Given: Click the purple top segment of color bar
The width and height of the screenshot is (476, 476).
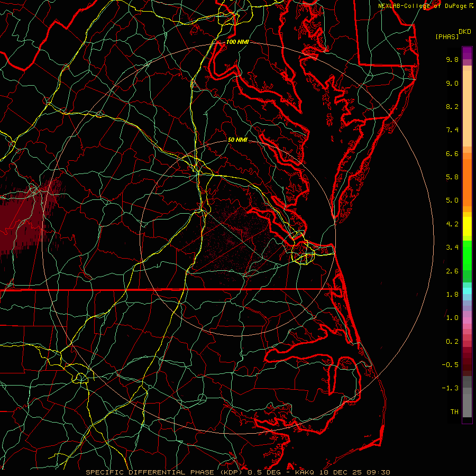Looking at the screenshot, I should pos(467,53).
